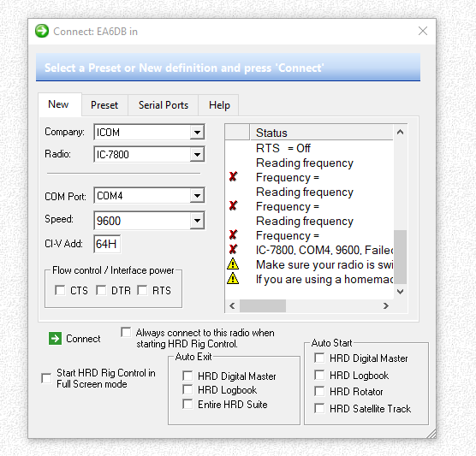Click the dialog resize grip corner

(431, 433)
